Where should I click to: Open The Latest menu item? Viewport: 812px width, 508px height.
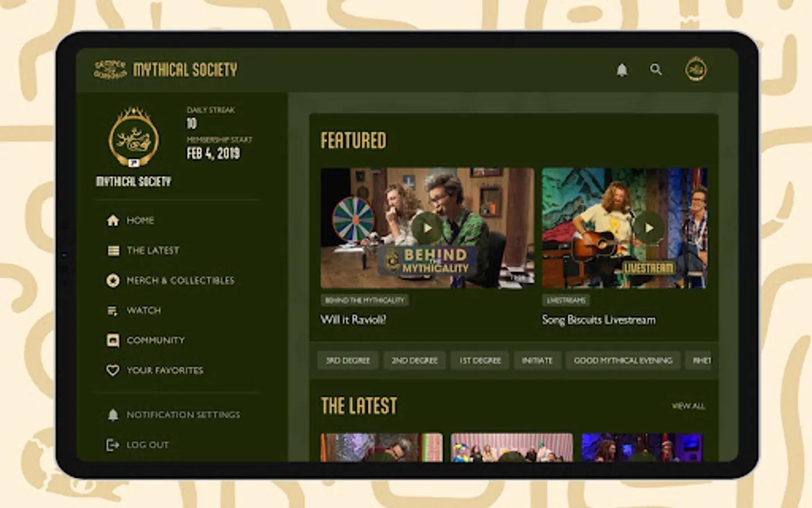[153, 250]
